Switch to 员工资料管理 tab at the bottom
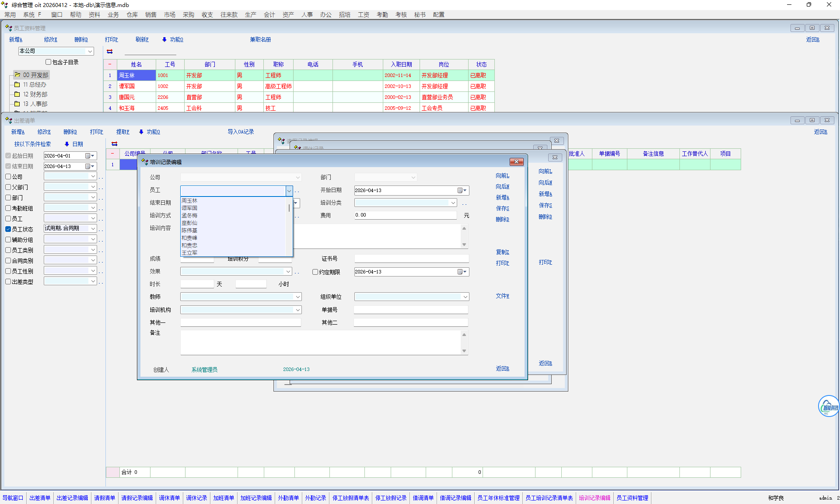This screenshot has width=840, height=504. coord(632,498)
